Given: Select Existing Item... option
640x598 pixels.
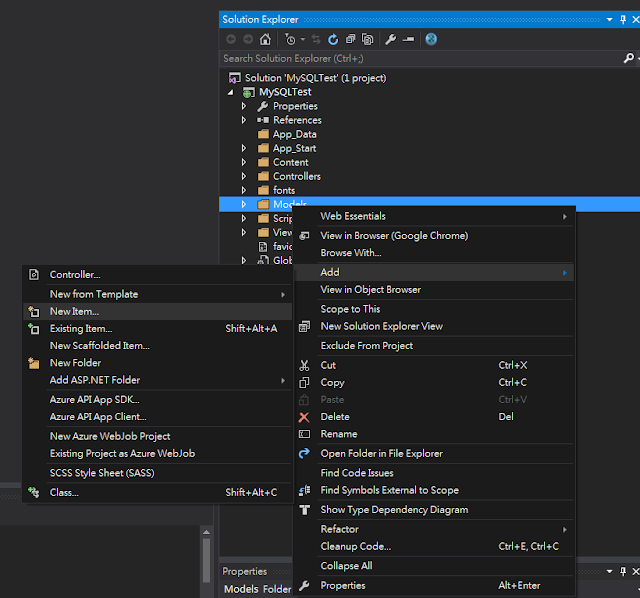Looking at the screenshot, I should [x=158, y=329].
